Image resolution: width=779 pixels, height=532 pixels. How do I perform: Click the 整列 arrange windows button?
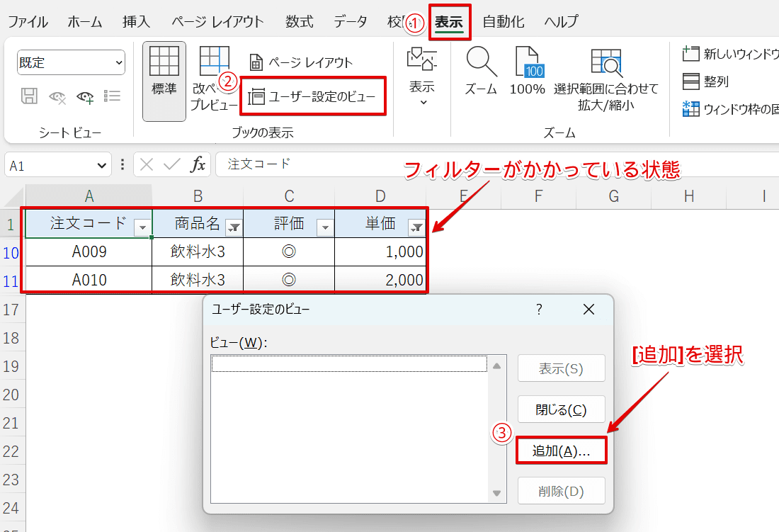pos(705,81)
